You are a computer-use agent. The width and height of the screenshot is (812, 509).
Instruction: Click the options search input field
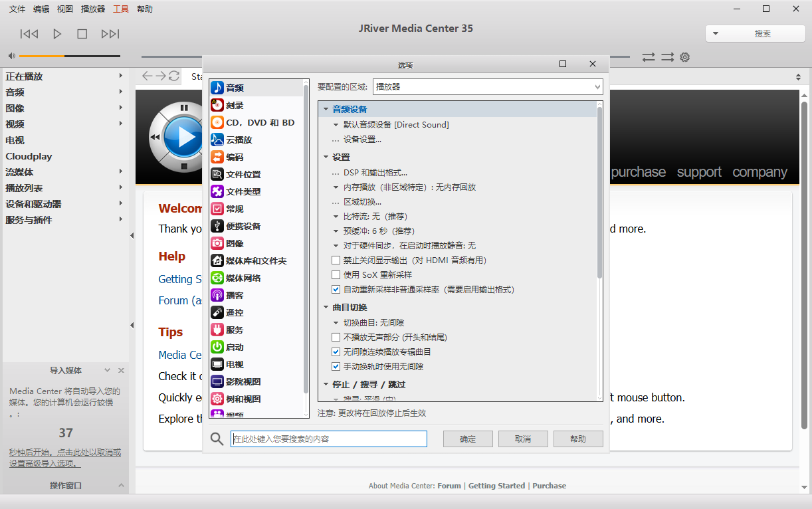(328, 439)
